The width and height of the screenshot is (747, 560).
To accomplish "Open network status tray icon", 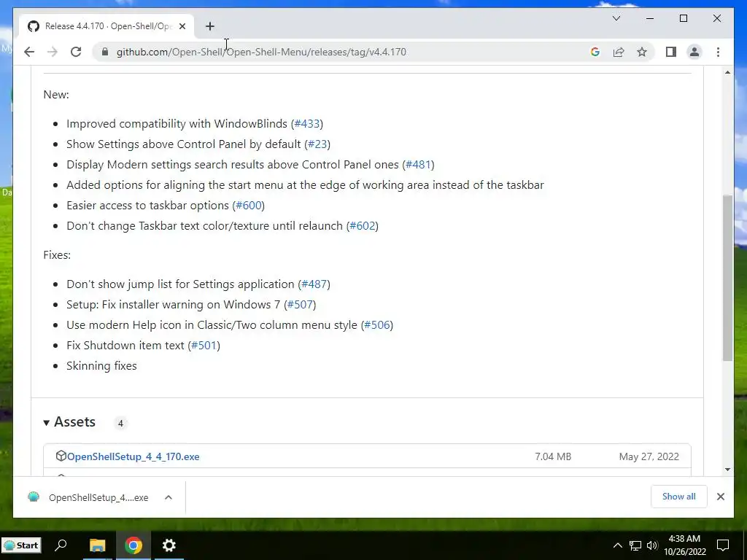I will 635,545.
